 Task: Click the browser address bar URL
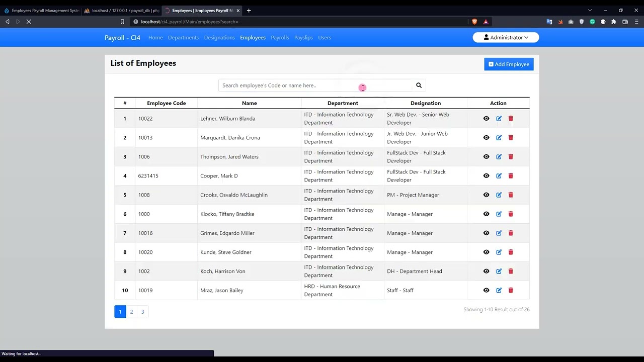point(190,22)
